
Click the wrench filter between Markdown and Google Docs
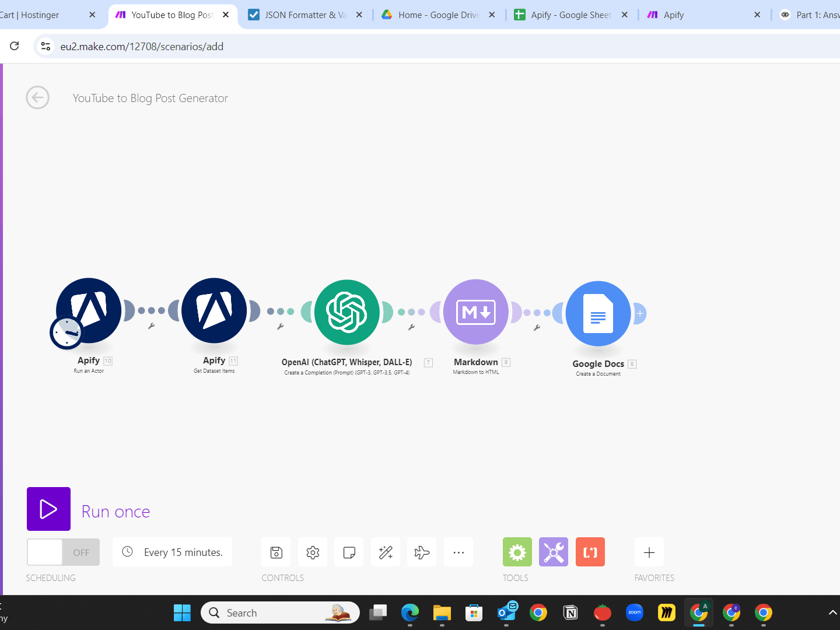[x=537, y=327]
